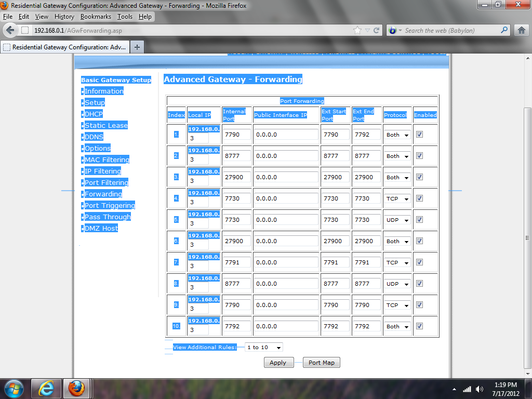Toggle the Enabled checkbox for rule 4
The height and width of the screenshot is (399, 532).
coord(420,198)
